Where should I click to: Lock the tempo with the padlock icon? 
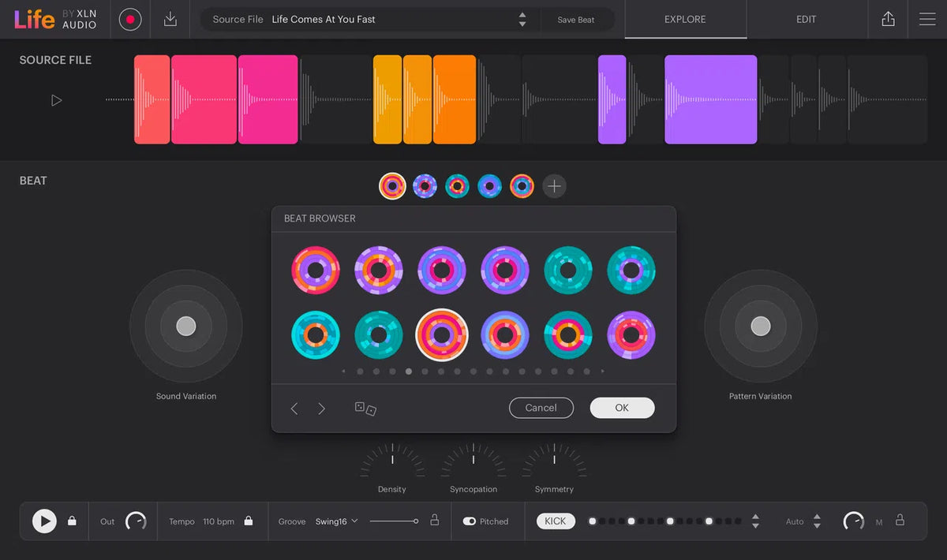(x=247, y=521)
